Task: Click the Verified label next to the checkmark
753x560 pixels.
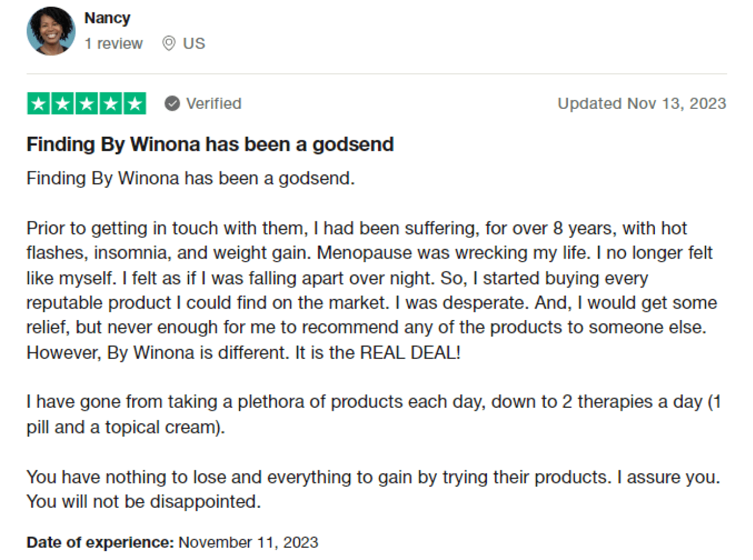Action: tap(213, 103)
